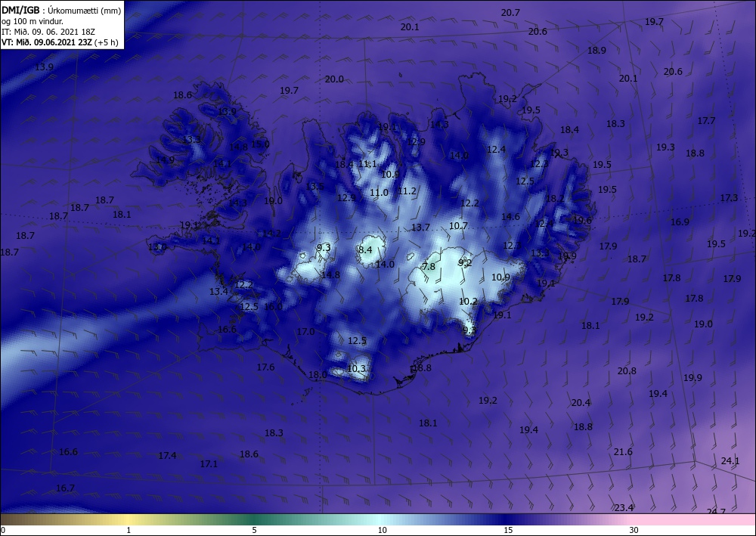Click the '15' label on the colour scale
The image size is (756, 536).
508,530
